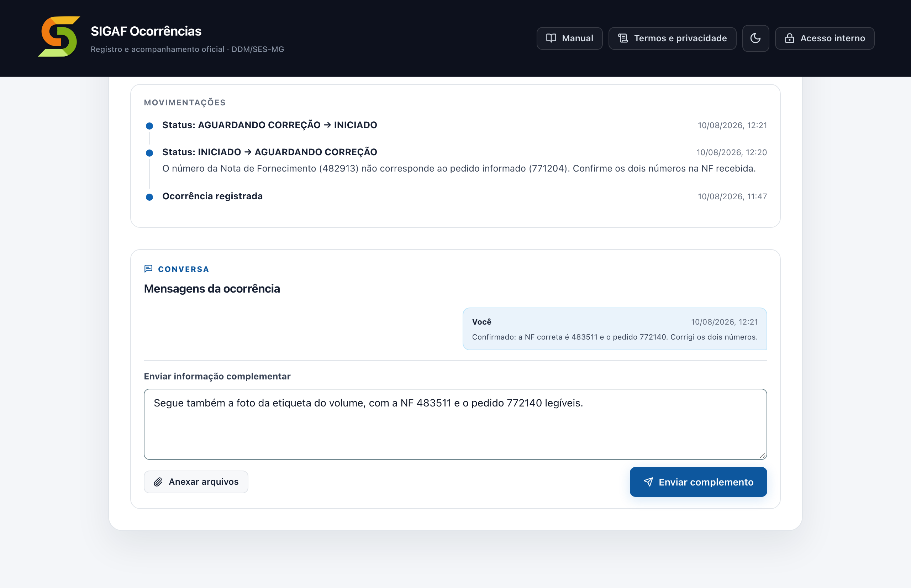Viewport: 911px width, 588px height.
Task: Select "Ocorrência registrada" entry
Action: click(x=212, y=196)
